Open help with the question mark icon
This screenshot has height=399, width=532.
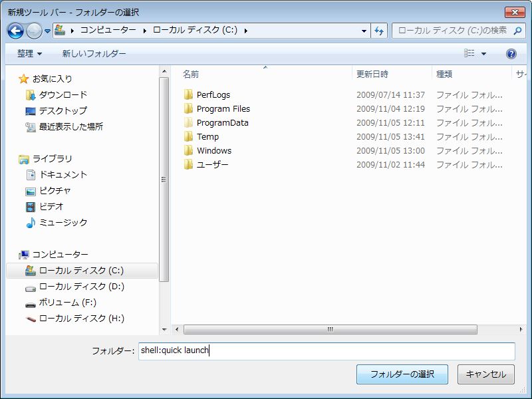coord(511,54)
